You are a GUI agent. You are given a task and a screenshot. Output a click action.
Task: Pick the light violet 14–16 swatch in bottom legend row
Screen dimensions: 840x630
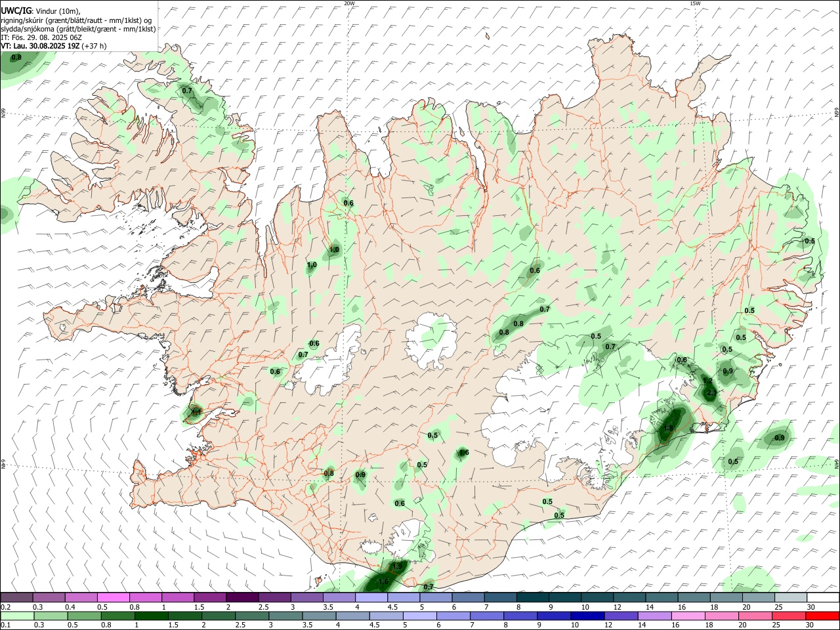[x=655, y=616]
